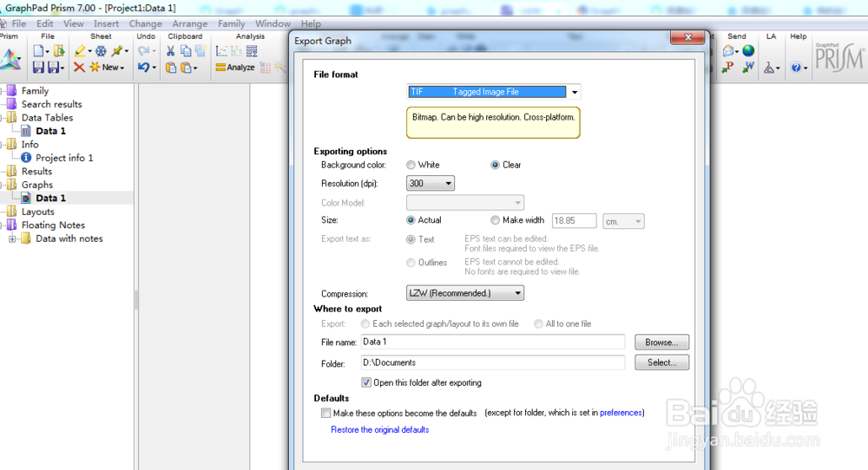Click the Folder path input field

(493, 362)
